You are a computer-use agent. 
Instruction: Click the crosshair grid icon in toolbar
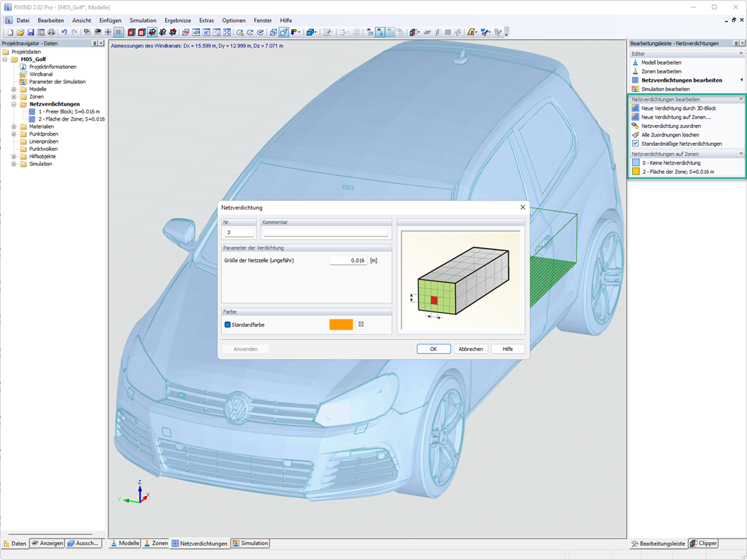108,32
